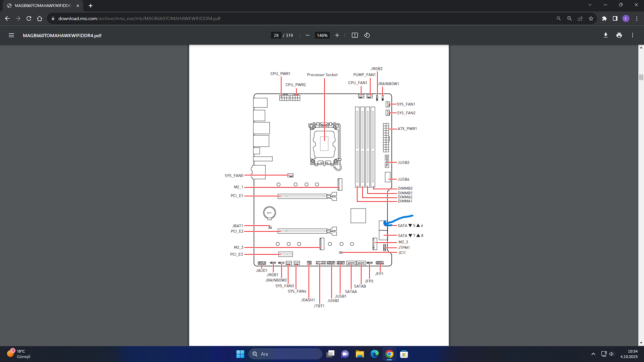Click the fit to page icon
The width and height of the screenshot is (644, 362).
point(355,35)
